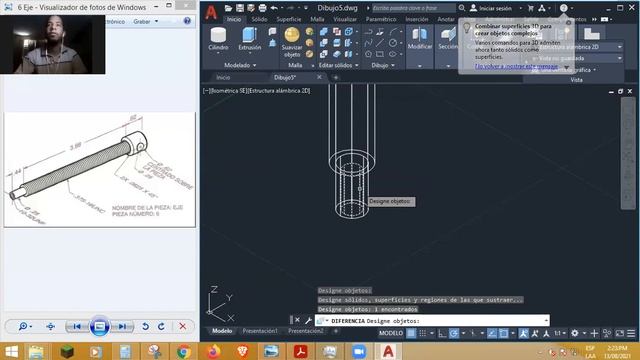Click the viewport Isométrica SE view label

pyautogui.click(x=229, y=91)
